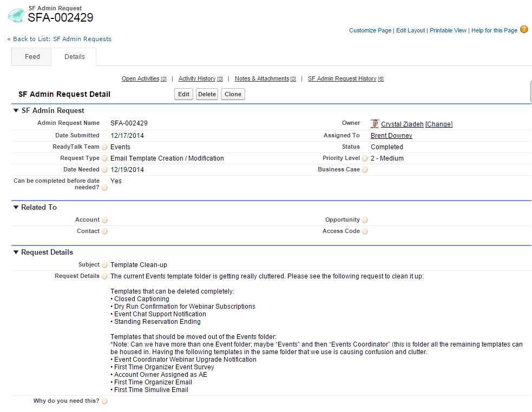Click the help icon beside Date Needed
532x412 pixels.
point(104,170)
